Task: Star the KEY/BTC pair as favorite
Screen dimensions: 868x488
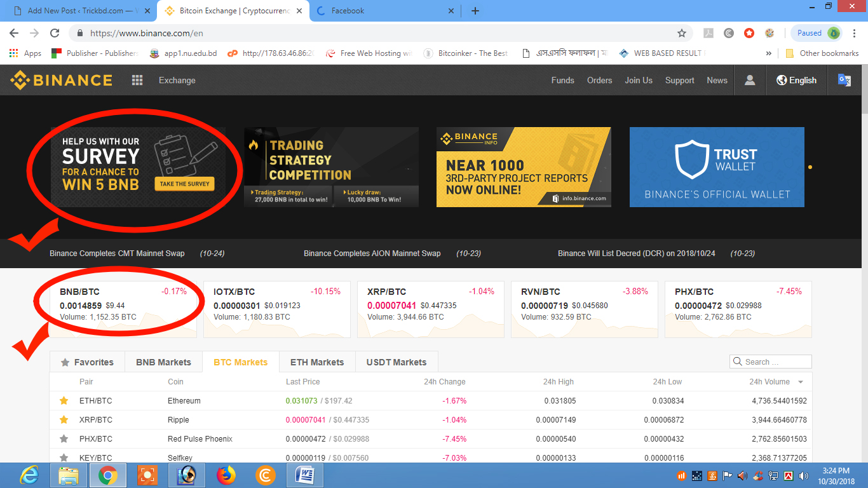Action: [x=64, y=457]
